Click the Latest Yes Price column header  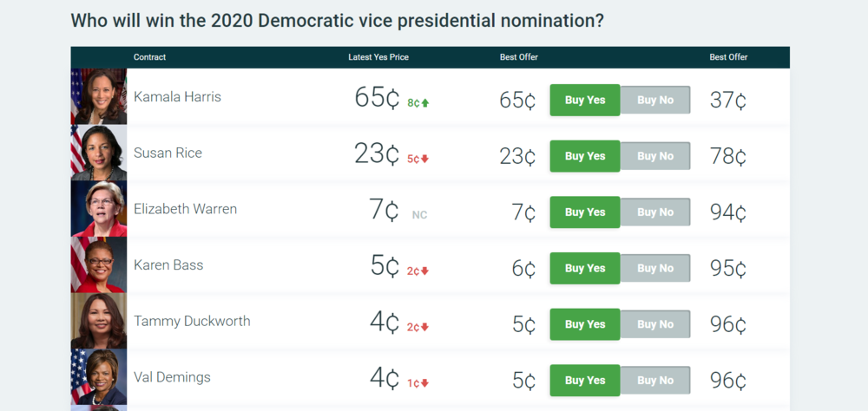[378, 57]
